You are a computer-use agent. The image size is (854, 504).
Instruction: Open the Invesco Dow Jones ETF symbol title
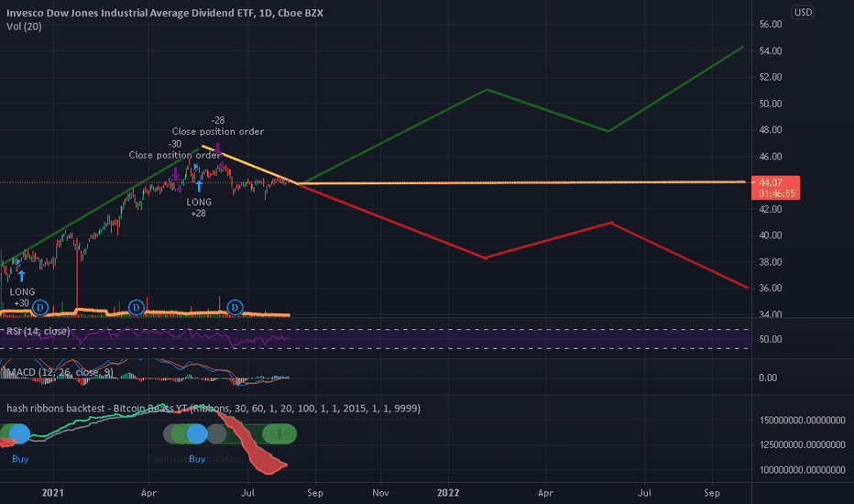(x=165, y=13)
